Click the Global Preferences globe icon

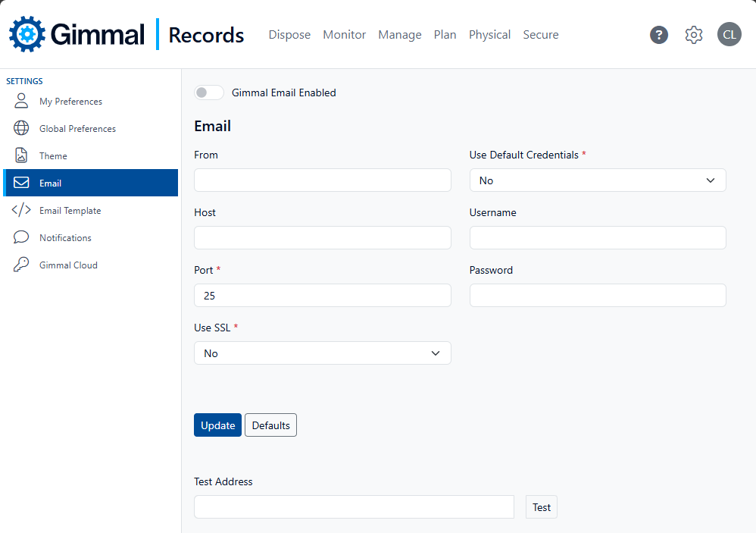21,128
